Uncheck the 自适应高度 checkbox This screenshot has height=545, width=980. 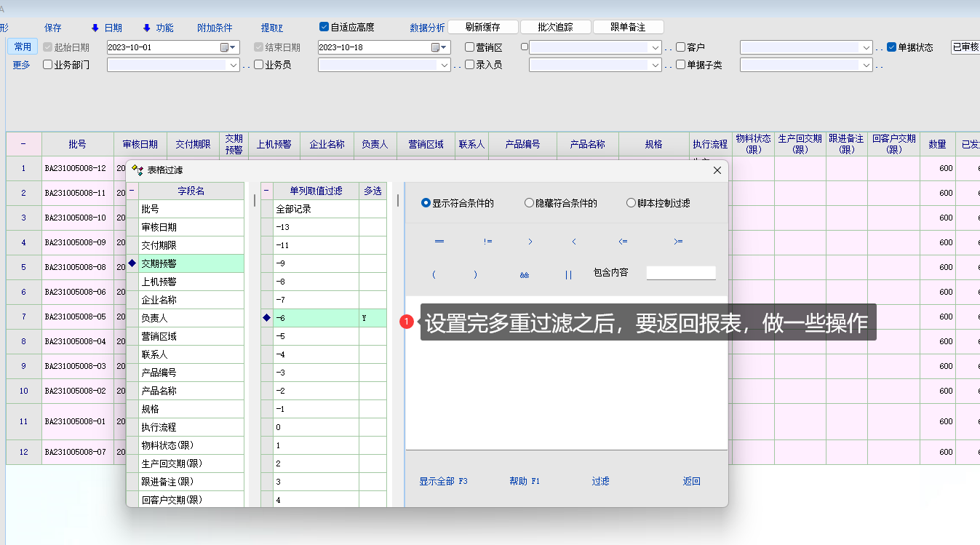(324, 27)
